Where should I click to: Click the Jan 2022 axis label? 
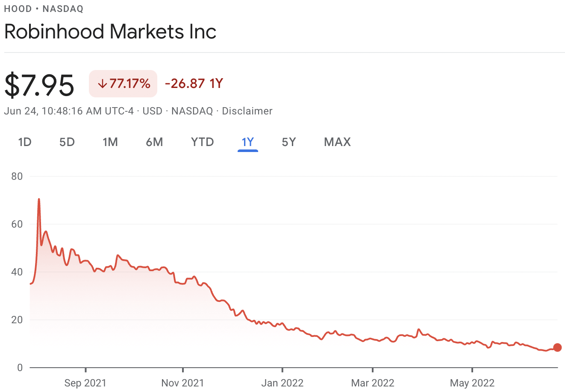pos(282,383)
